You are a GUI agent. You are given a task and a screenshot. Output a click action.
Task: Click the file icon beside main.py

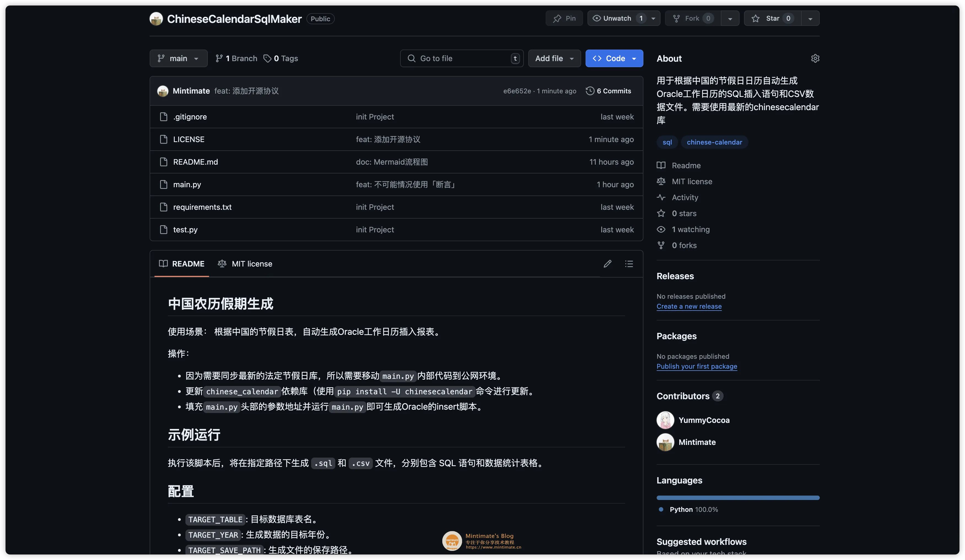pos(163,184)
